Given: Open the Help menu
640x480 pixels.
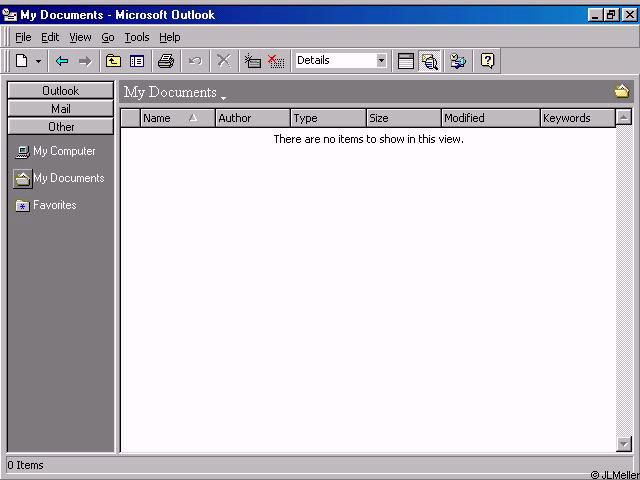Looking at the screenshot, I should pyautogui.click(x=170, y=38).
